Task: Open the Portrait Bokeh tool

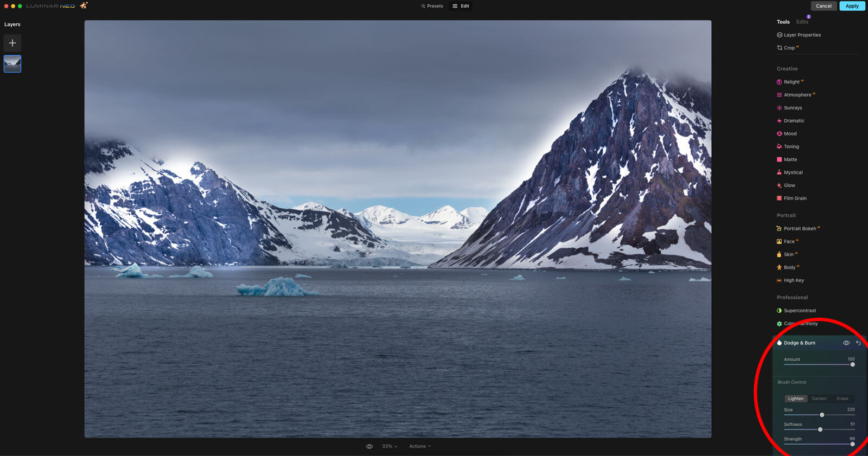Action: point(800,229)
